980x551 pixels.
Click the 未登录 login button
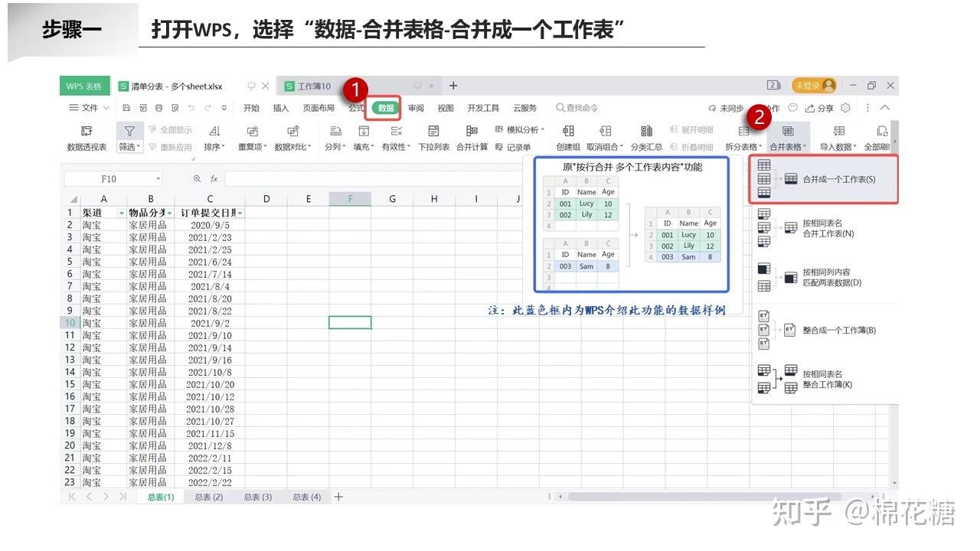point(814,86)
